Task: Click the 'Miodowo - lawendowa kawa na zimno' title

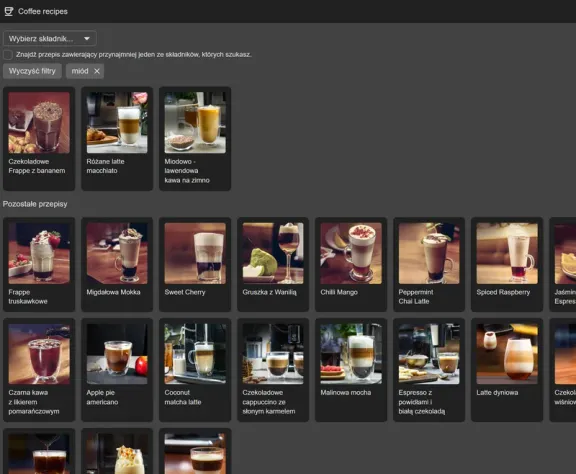Action: [187, 171]
